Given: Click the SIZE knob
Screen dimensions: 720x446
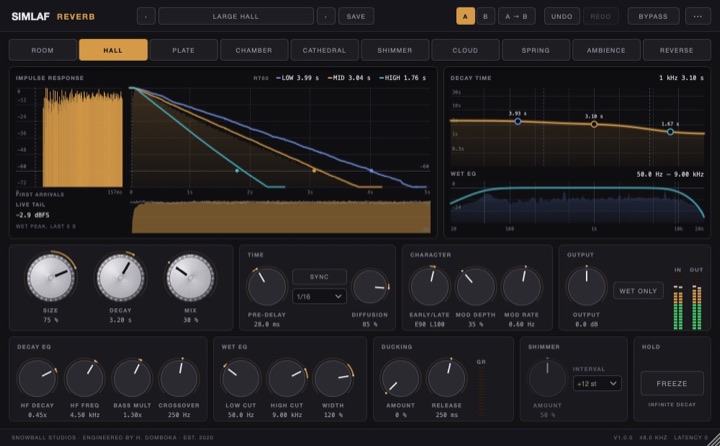Looking at the screenshot, I should pos(51,277).
